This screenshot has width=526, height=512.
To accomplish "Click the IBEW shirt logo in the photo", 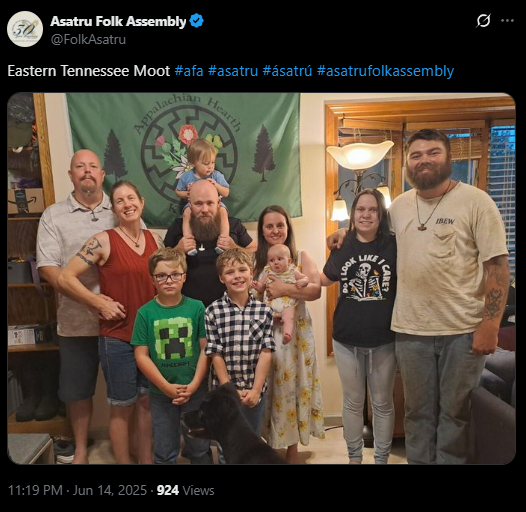I will pos(445,221).
